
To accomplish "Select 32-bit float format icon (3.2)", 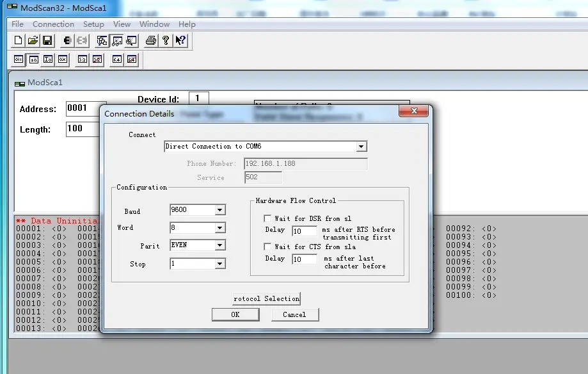I will 82,60.
